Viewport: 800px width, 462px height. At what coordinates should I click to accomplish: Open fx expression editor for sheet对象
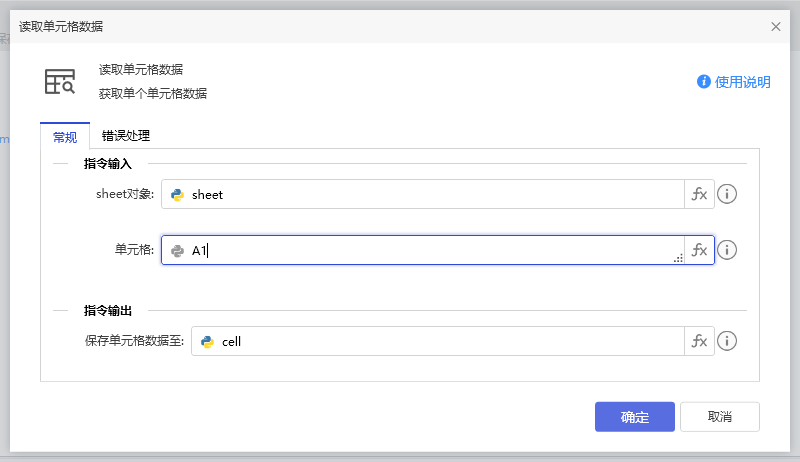point(699,194)
